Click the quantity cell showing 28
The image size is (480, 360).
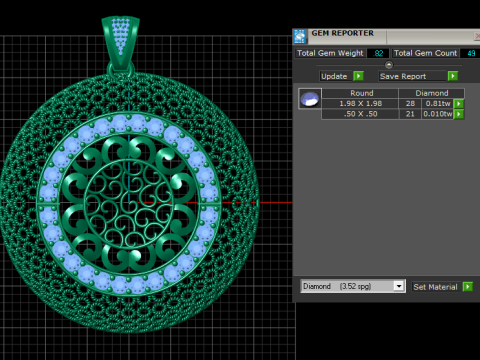(x=410, y=104)
